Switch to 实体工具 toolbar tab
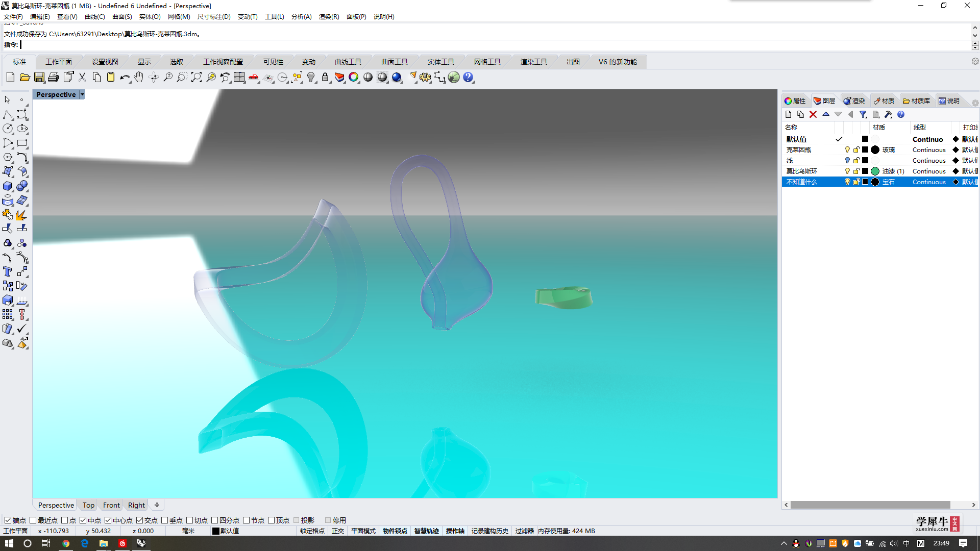Viewport: 980px width, 551px height. (440, 62)
